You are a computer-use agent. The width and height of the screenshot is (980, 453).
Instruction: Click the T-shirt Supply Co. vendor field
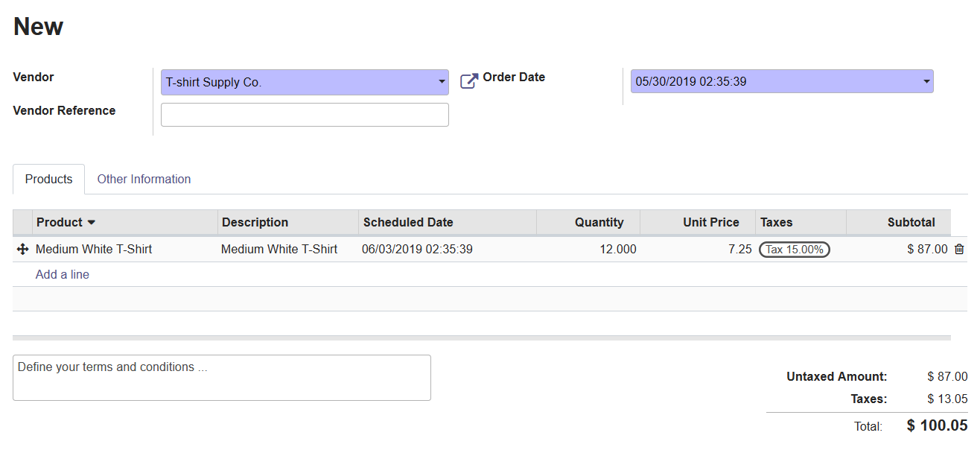[305, 82]
